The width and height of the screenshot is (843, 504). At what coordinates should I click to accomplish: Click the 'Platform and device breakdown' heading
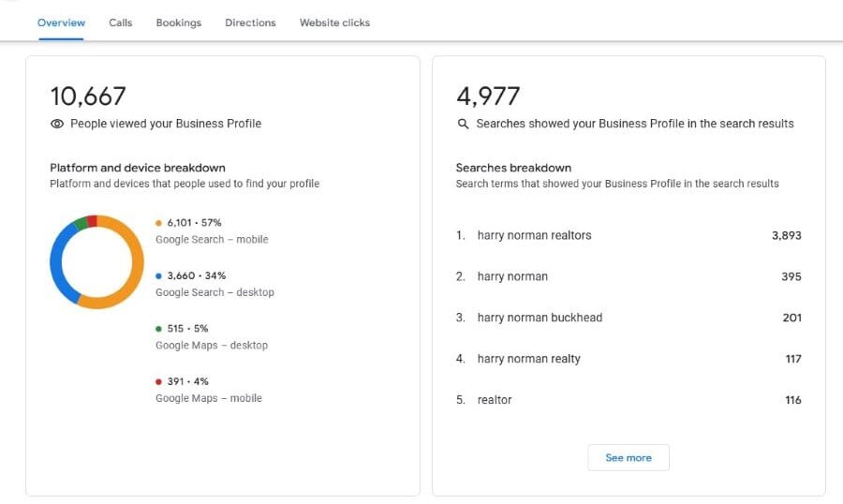pyautogui.click(x=138, y=168)
